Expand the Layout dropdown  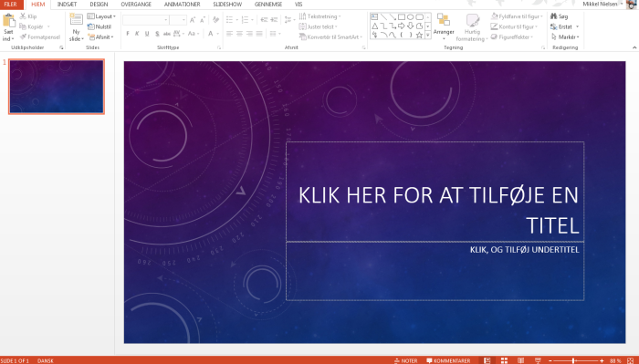101,16
